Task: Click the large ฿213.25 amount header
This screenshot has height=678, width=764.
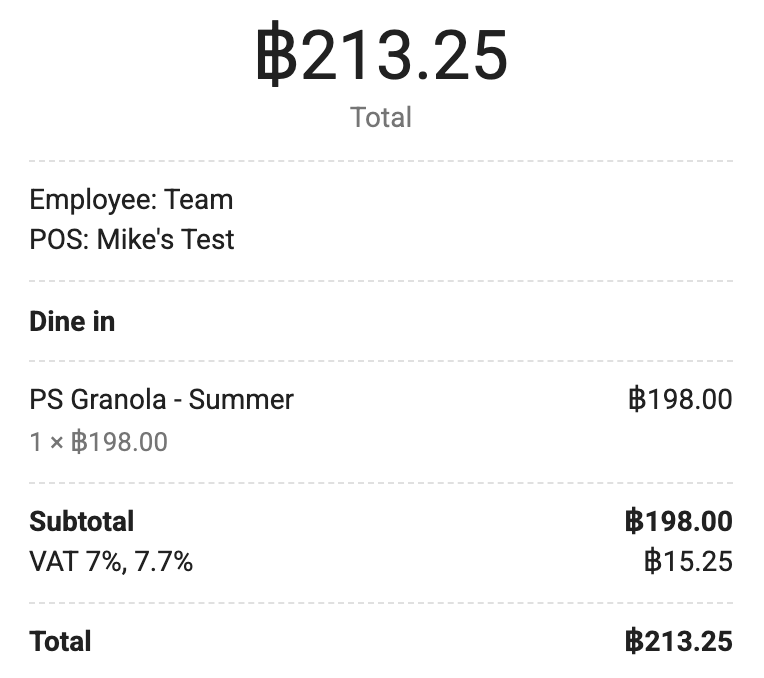Action: [x=382, y=54]
